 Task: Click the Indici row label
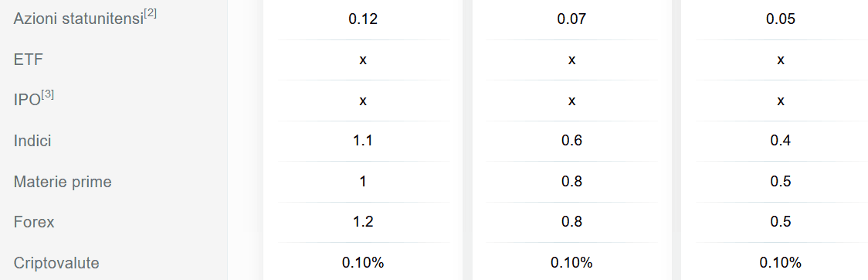coord(32,141)
